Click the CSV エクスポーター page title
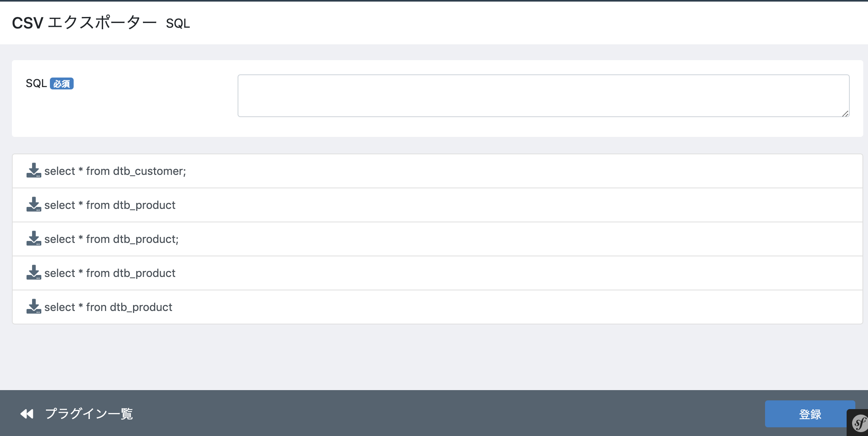The width and height of the screenshot is (868, 436). pos(84,23)
